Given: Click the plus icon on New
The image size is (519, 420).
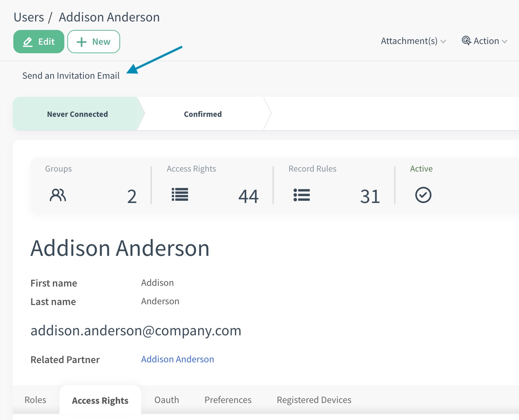Looking at the screenshot, I should (81, 42).
